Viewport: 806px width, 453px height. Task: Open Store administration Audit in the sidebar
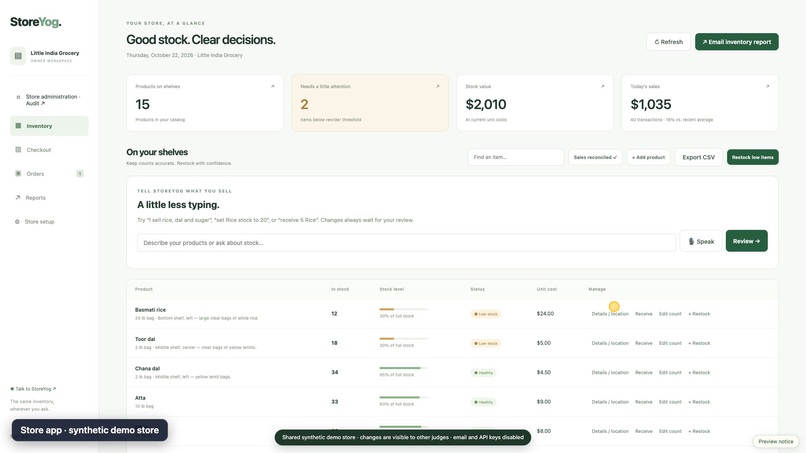click(x=49, y=100)
